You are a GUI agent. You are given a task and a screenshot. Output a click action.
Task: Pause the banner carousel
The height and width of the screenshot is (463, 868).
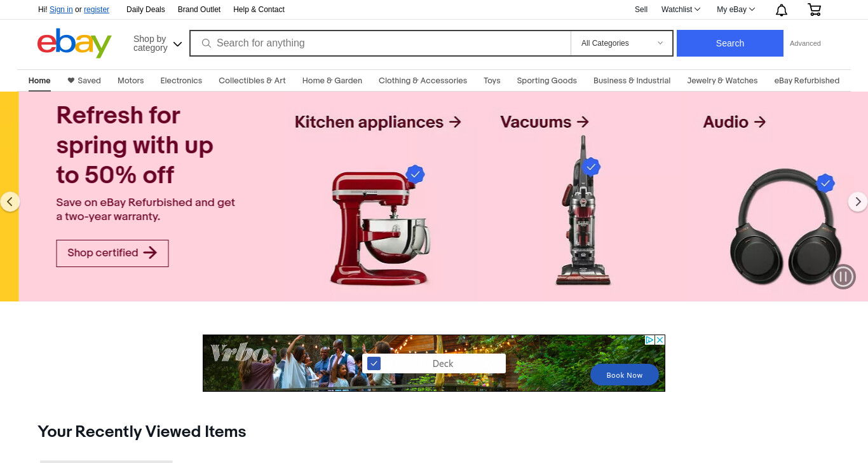point(843,277)
